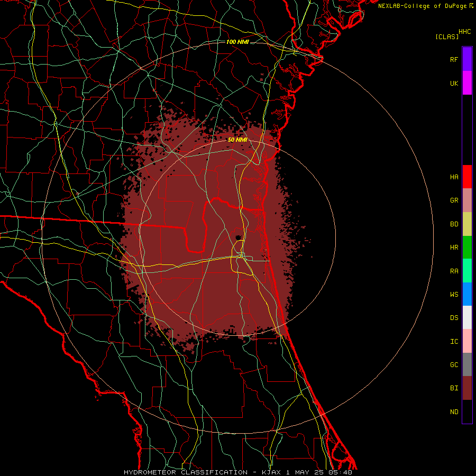The image size is (476, 476).
Task: Click the BD legend label
Action: 454,224
